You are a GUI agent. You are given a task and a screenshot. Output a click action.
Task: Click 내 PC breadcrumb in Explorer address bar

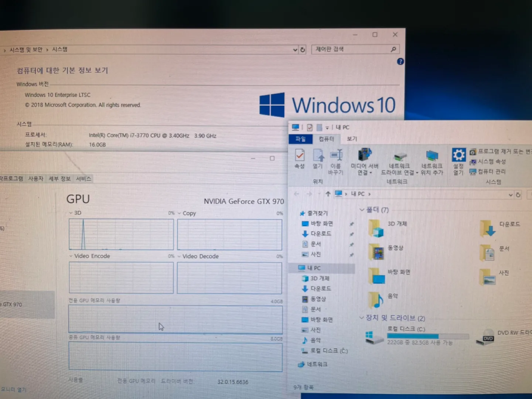[x=358, y=194]
